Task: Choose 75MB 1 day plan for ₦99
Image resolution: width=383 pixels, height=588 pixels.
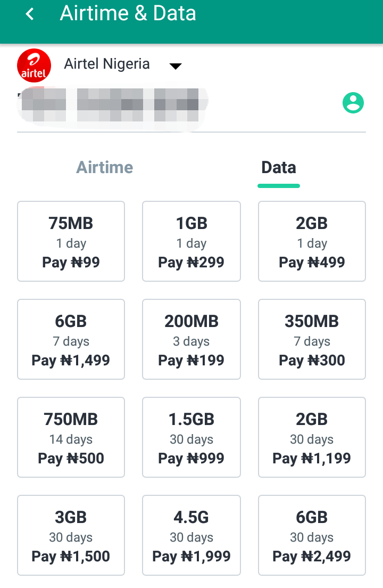Action: tap(71, 241)
